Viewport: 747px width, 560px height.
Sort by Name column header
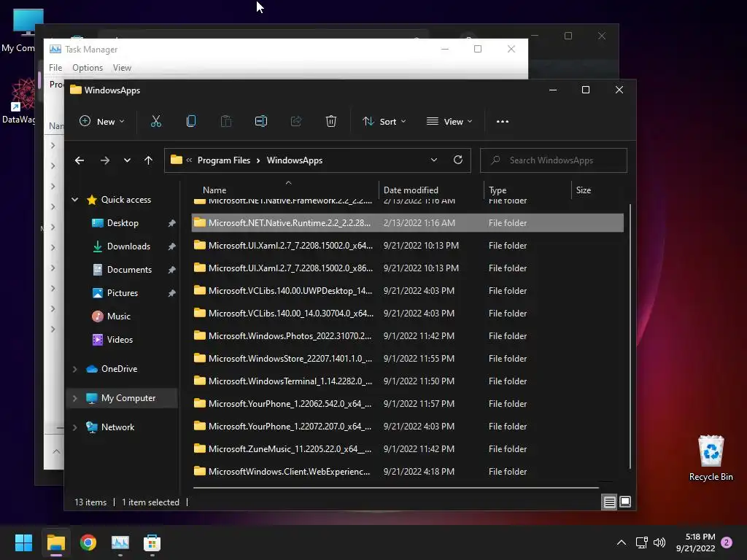tap(214, 190)
